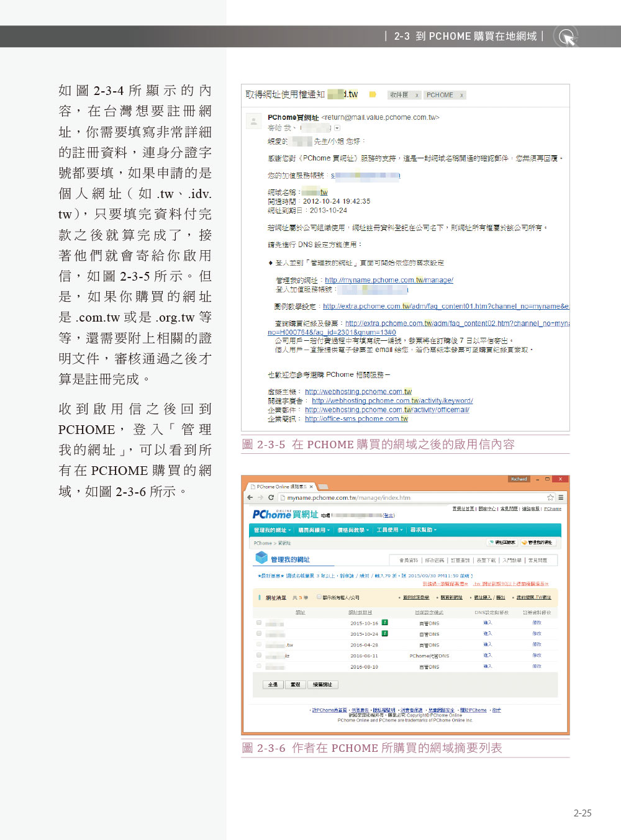Open a new browser tab
621x840 pixels.
pyautogui.click(x=323, y=487)
